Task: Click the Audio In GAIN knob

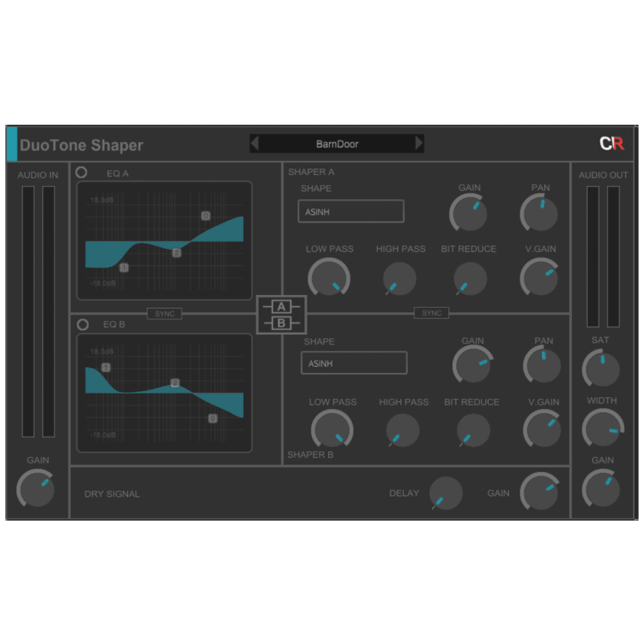Action: [36, 489]
